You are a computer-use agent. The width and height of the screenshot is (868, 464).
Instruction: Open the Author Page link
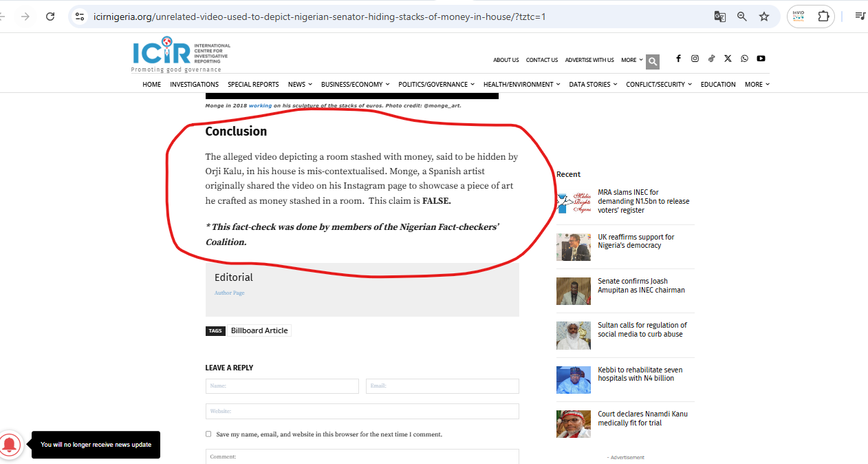[x=229, y=293]
